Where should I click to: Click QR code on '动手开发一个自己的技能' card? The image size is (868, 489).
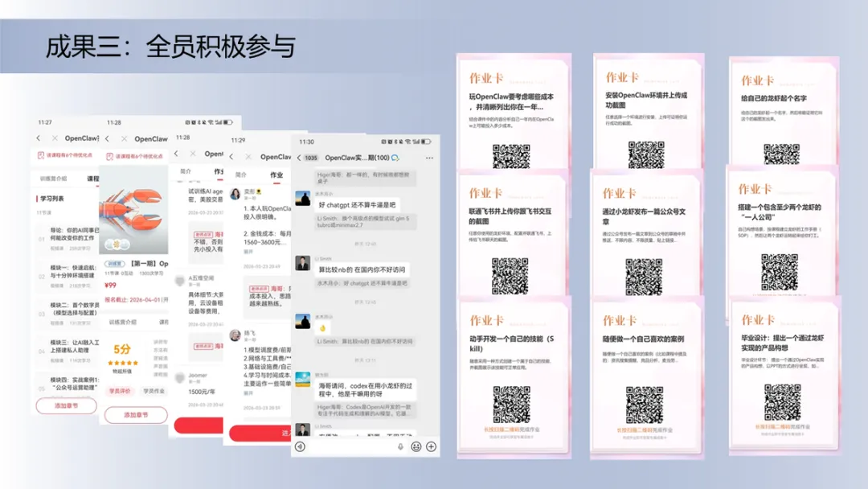pos(511,405)
